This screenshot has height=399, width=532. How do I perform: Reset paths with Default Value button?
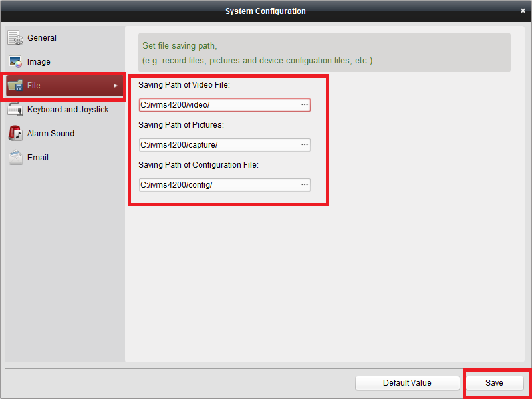[x=407, y=383]
